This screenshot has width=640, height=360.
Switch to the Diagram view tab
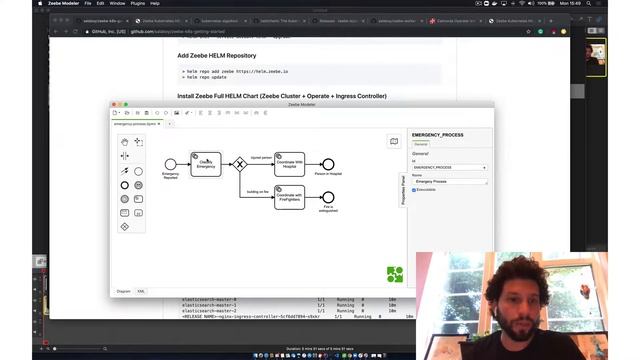point(123,291)
